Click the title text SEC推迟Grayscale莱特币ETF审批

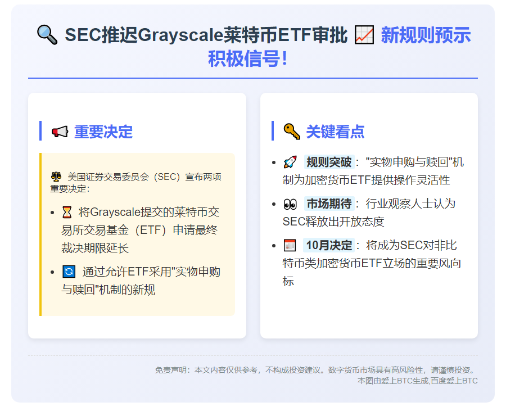click(206, 35)
